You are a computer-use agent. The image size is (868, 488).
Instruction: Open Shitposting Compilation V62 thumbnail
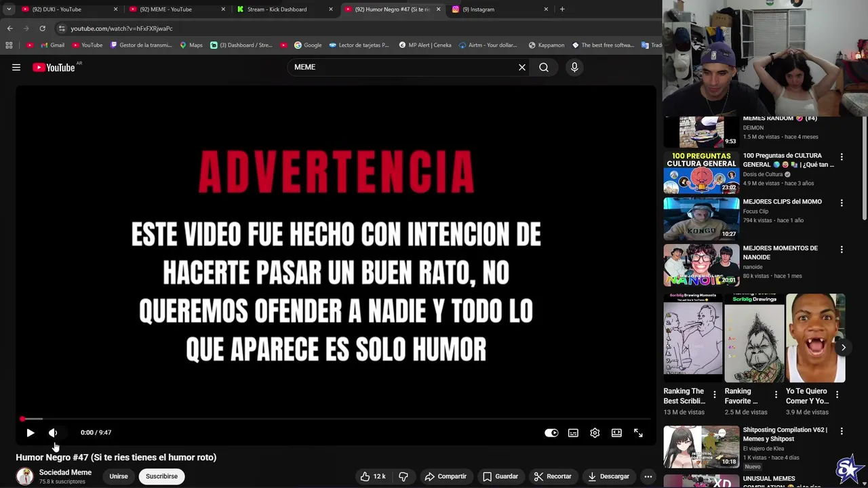coord(701,447)
